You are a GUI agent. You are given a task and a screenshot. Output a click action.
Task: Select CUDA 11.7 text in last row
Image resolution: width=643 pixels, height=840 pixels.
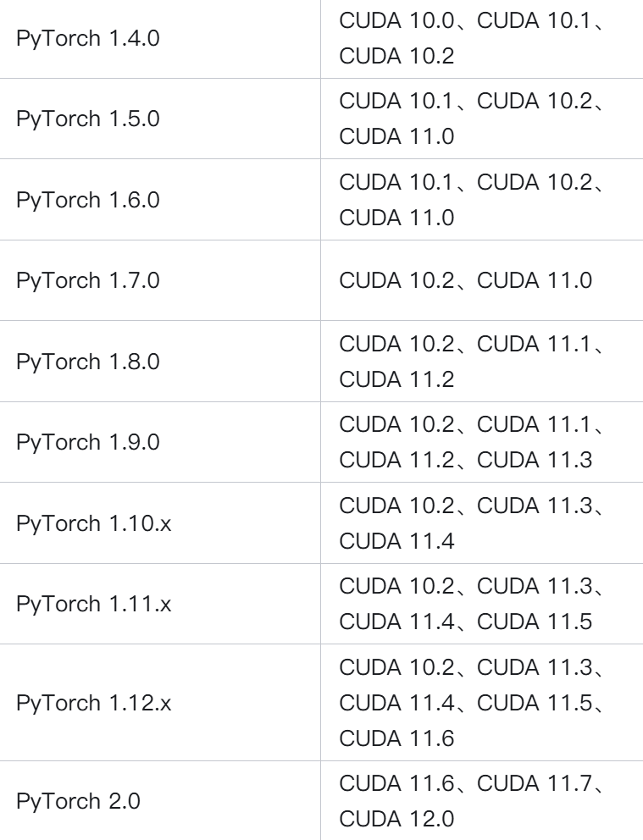tap(535, 784)
